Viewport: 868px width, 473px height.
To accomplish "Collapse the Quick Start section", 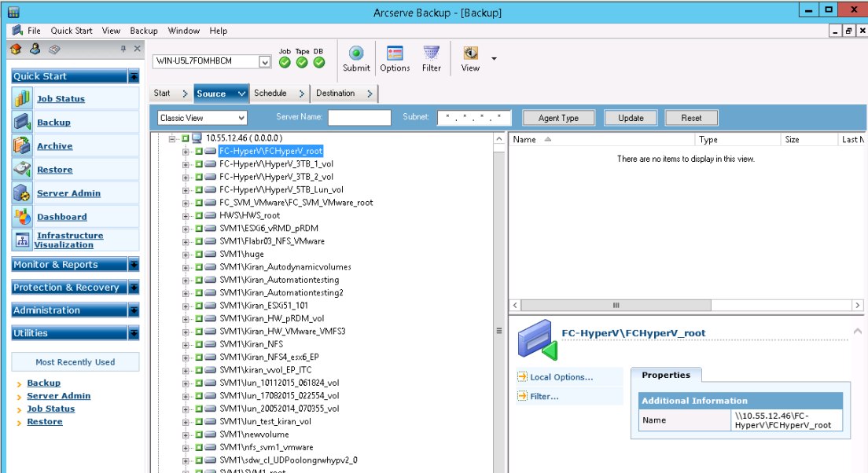I will [x=134, y=76].
